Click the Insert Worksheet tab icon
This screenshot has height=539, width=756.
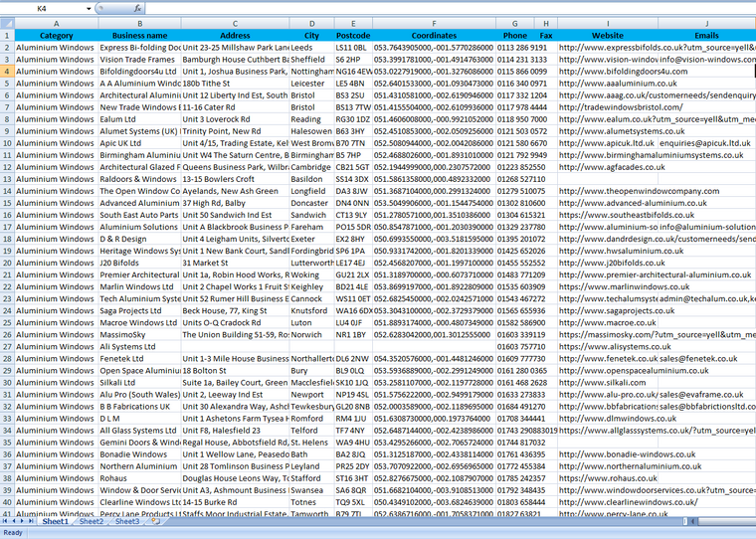(x=156, y=522)
